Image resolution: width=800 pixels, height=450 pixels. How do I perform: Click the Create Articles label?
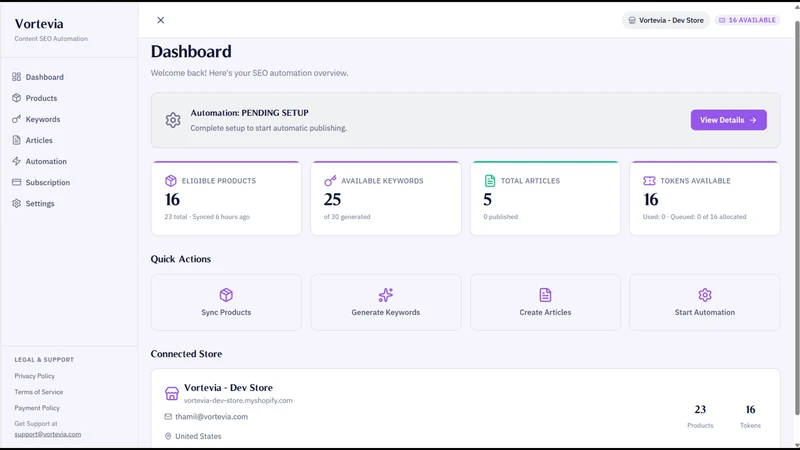point(545,312)
